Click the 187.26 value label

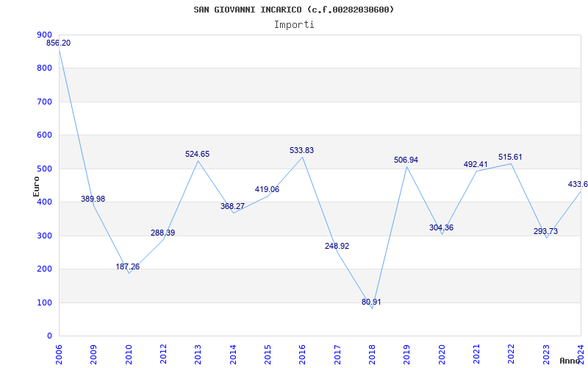click(x=128, y=267)
